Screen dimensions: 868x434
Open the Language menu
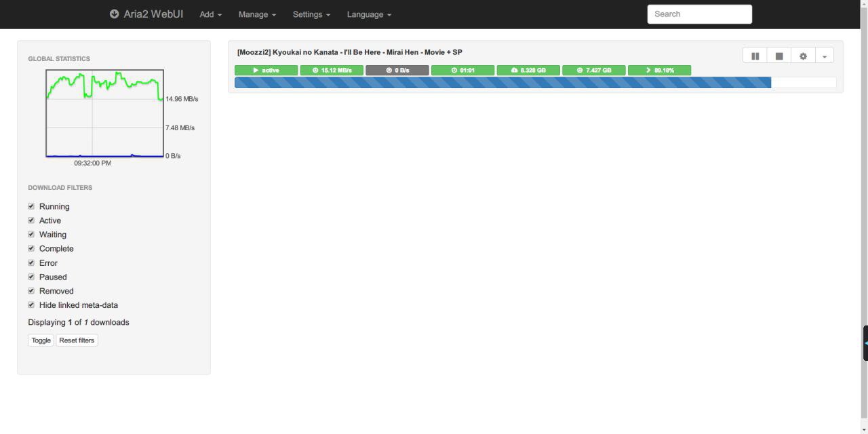[369, 14]
